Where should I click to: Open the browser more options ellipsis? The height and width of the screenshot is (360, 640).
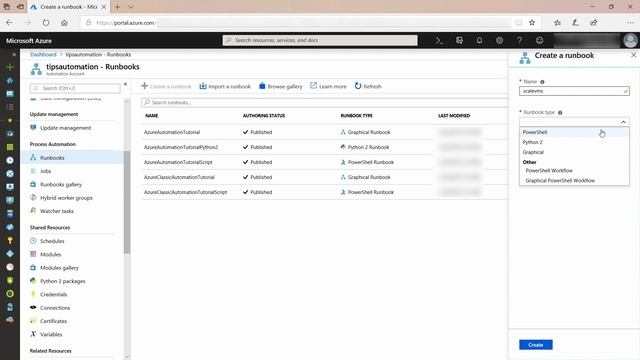(630, 23)
